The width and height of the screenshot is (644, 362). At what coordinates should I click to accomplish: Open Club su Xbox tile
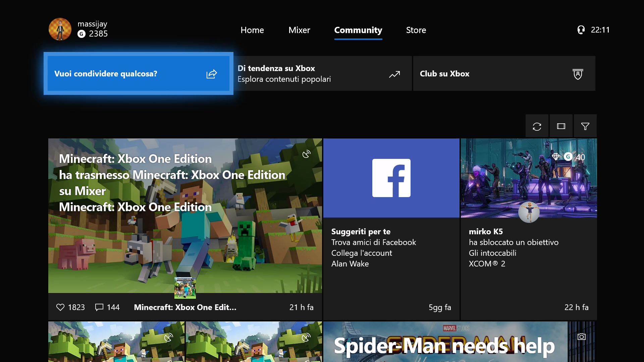tap(504, 73)
